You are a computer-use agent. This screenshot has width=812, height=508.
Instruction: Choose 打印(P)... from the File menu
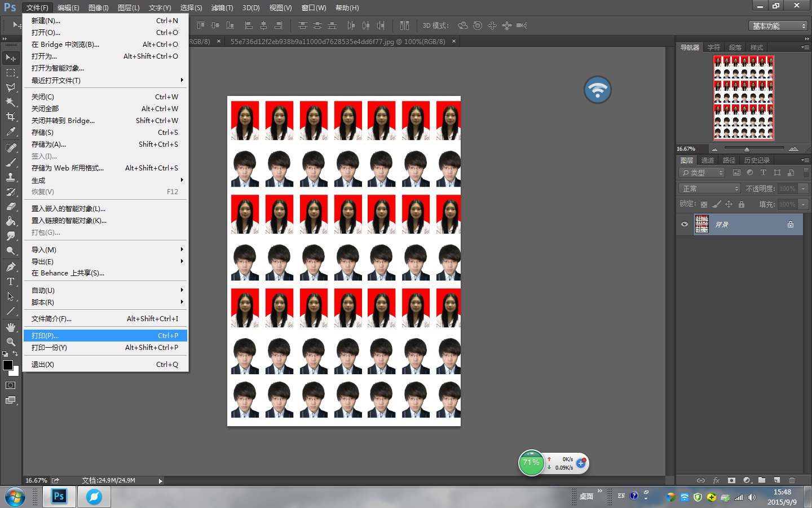click(105, 335)
